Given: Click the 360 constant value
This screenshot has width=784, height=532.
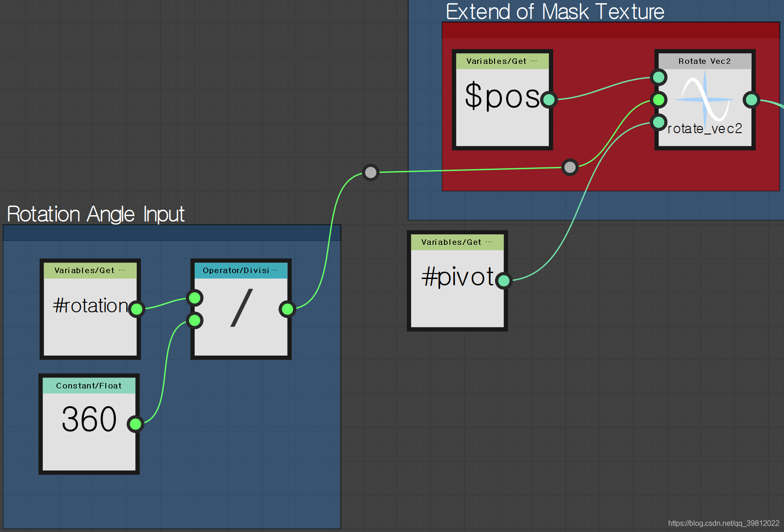Looking at the screenshot, I should click(89, 419).
